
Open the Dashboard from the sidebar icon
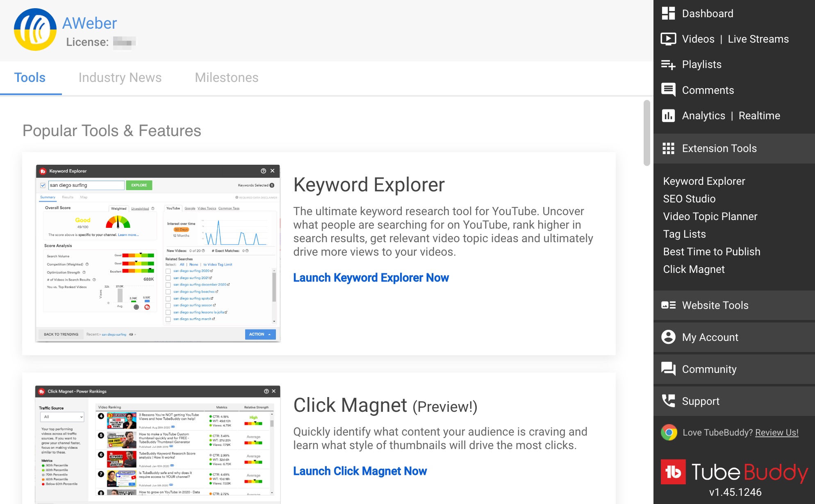[x=669, y=13]
